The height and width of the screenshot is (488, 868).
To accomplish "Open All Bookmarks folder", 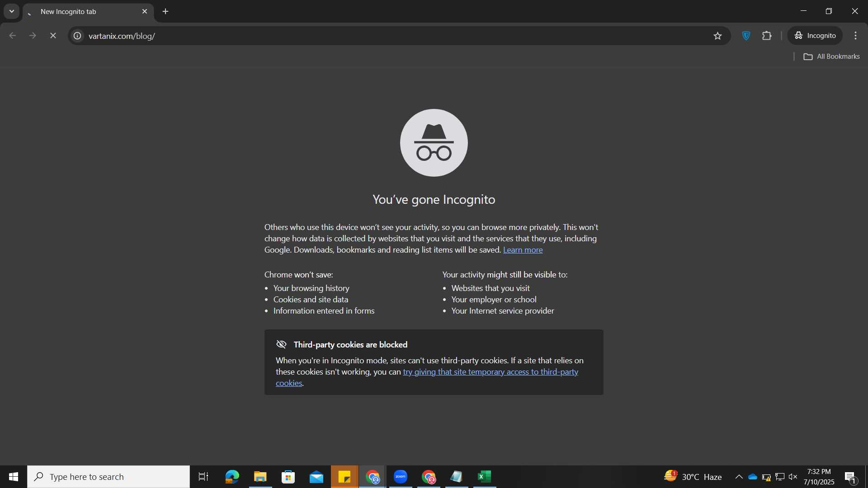I will click(x=832, y=56).
